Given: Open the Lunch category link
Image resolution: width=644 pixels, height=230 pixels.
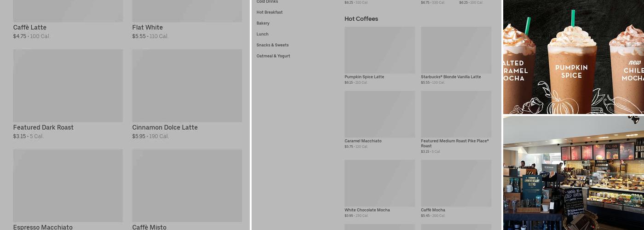Looking at the screenshot, I should (x=263, y=34).
